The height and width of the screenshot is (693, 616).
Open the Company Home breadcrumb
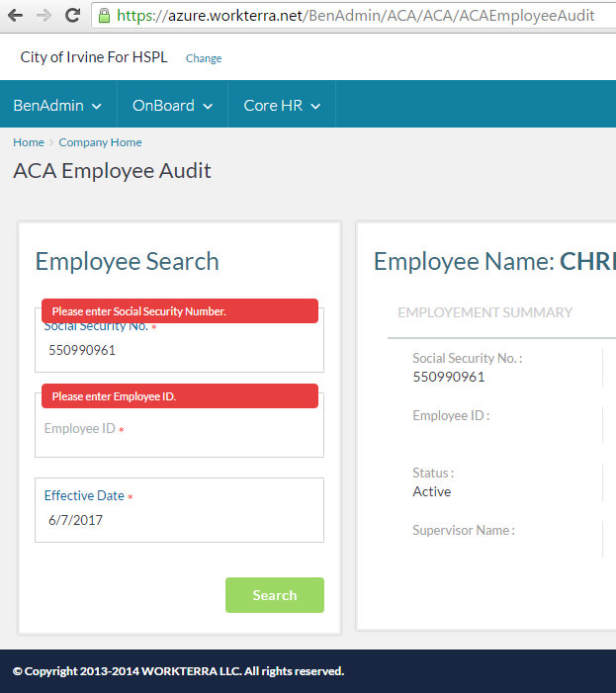click(100, 142)
